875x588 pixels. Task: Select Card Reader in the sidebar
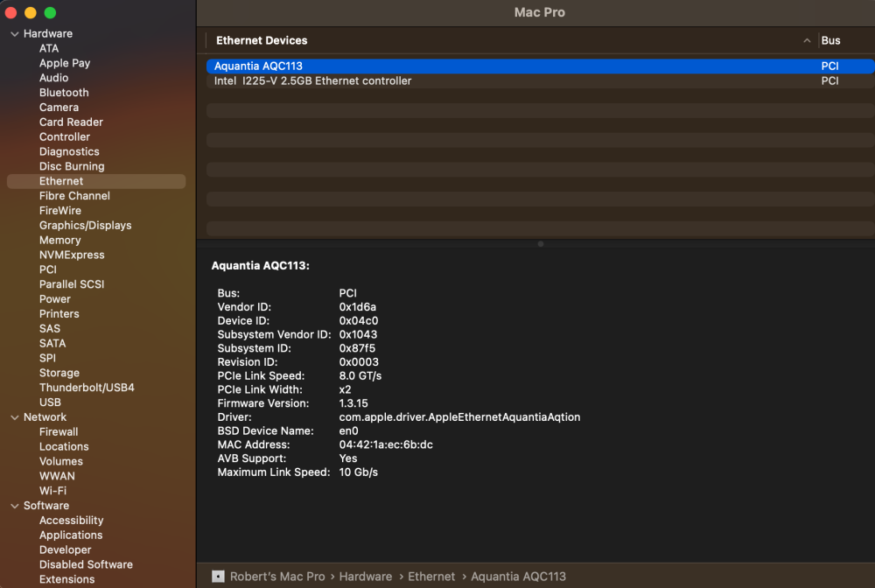[x=71, y=122]
